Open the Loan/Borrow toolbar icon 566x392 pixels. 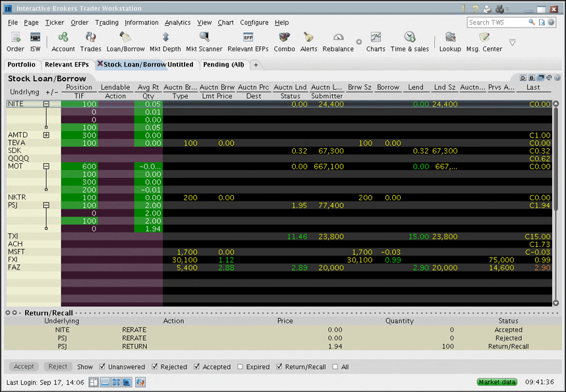(126, 42)
